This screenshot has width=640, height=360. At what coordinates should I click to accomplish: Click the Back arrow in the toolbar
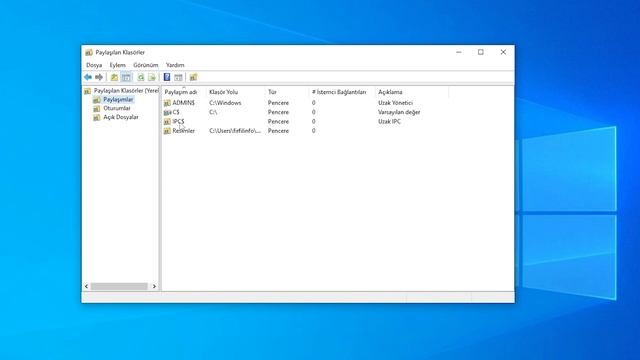(x=88, y=77)
